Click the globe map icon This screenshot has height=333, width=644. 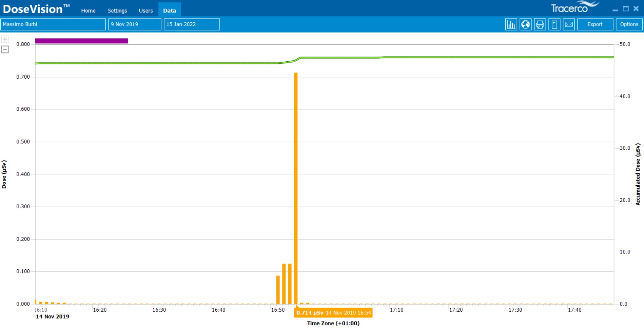(x=525, y=24)
